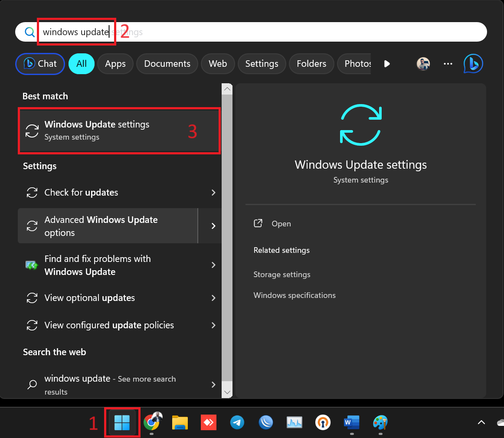Switch to the Documents filter tab
The width and height of the screenshot is (504, 438).
coord(167,64)
